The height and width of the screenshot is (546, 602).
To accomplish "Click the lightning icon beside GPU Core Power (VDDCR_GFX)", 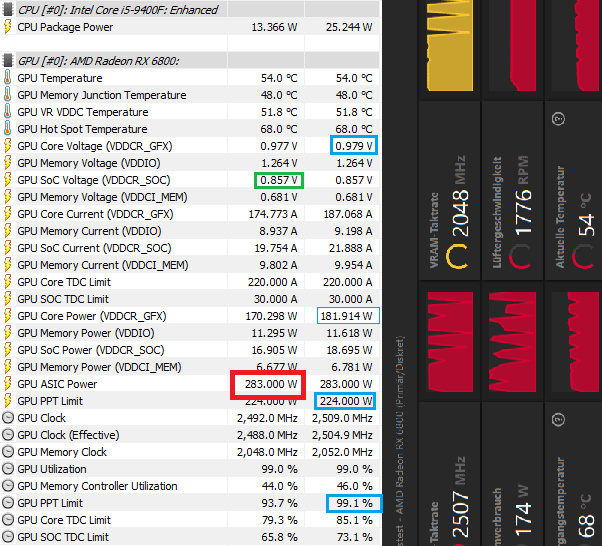I will coord(7,316).
